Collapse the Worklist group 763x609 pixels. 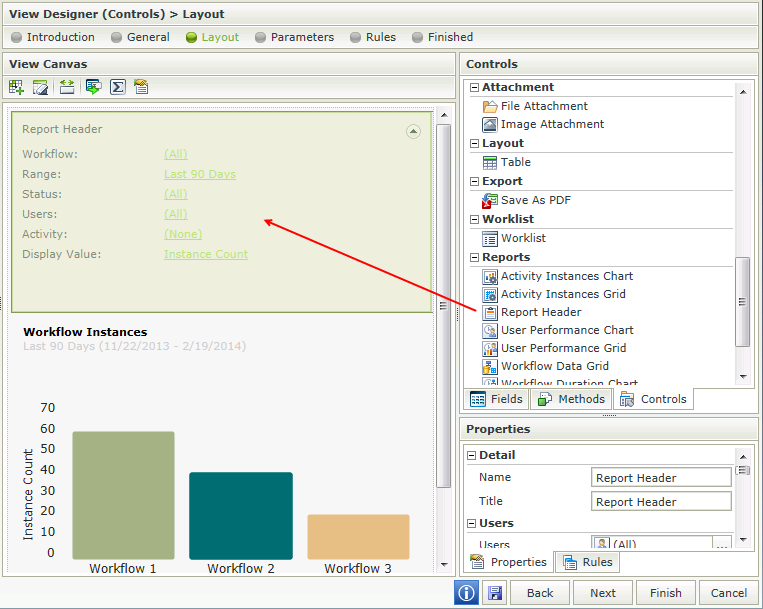[474, 220]
